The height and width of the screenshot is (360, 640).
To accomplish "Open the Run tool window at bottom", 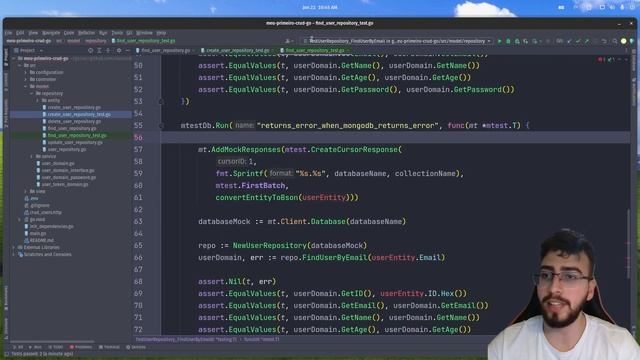I will click(36, 347).
